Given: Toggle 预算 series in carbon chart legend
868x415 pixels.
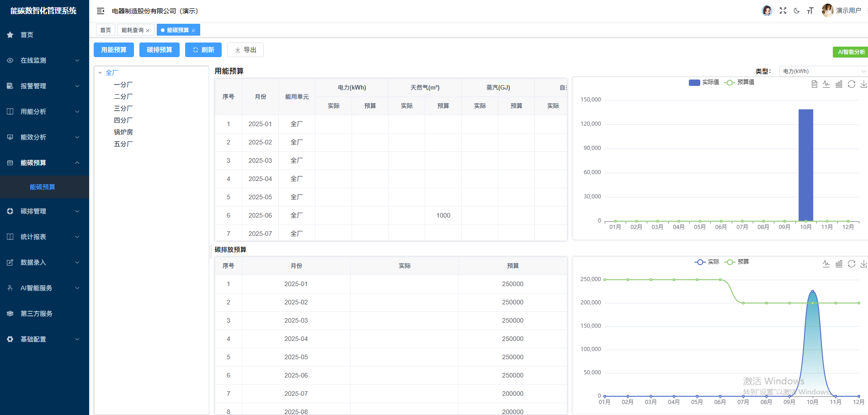Looking at the screenshot, I should tap(737, 262).
